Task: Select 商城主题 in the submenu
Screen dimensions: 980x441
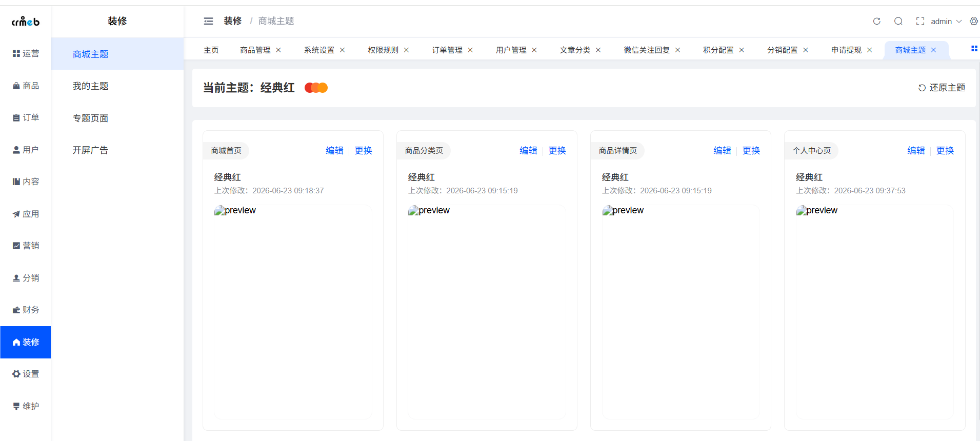Action: (117, 54)
